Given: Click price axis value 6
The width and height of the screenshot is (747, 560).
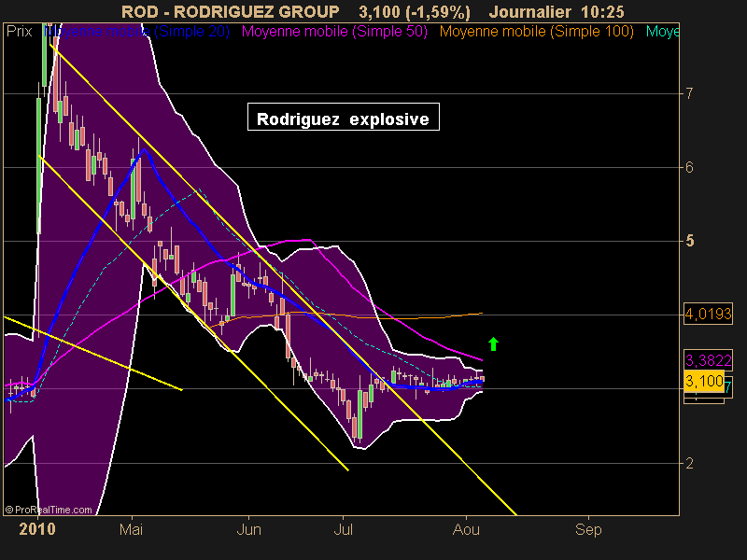Looking at the screenshot, I should (x=689, y=167).
